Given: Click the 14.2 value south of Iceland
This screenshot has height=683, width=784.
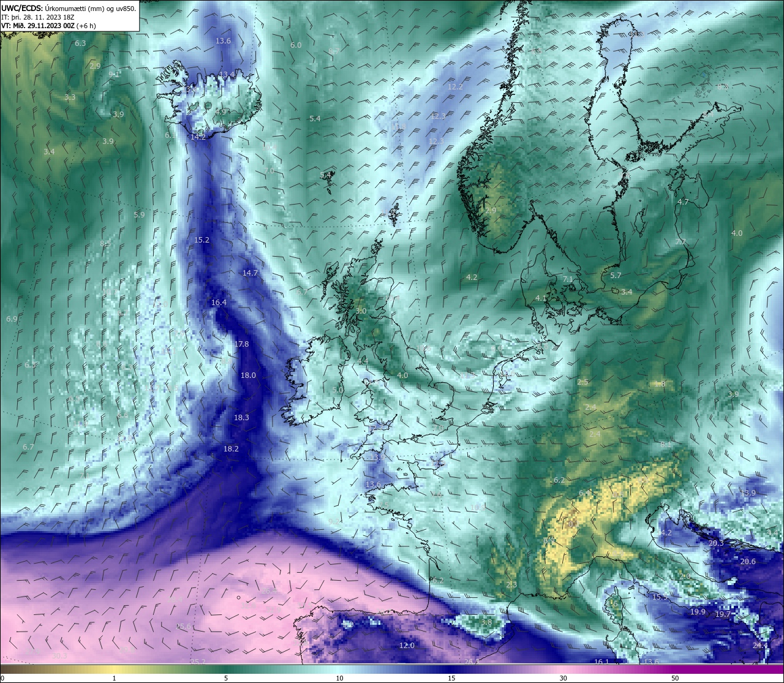Looking at the screenshot, I should coord(198,137).
